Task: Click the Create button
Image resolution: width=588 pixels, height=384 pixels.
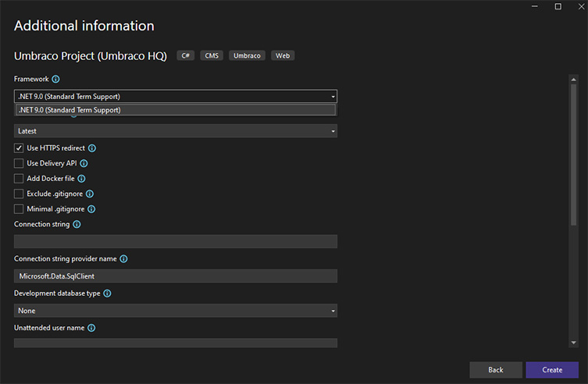Action: tap(552, 370)
